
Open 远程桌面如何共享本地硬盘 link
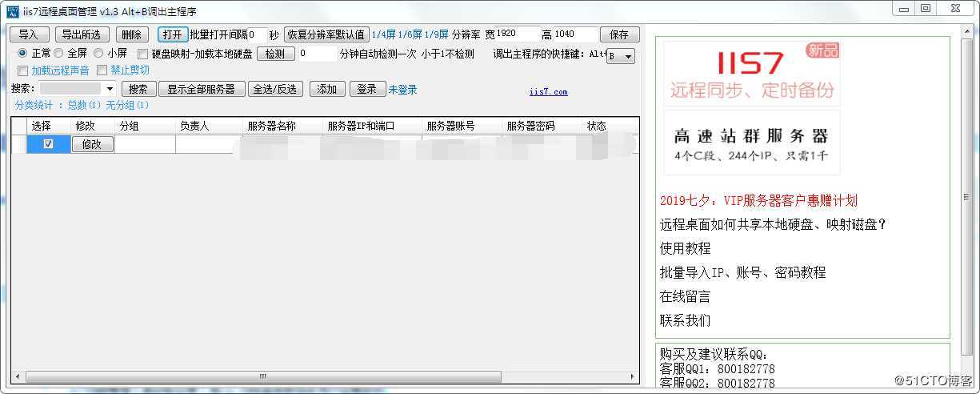(773, 224)
